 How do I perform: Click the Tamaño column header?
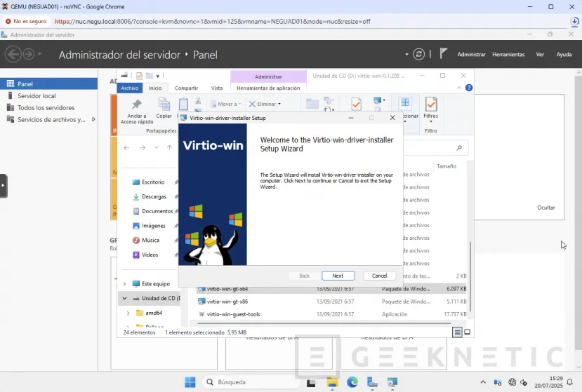tap(446, 166)
